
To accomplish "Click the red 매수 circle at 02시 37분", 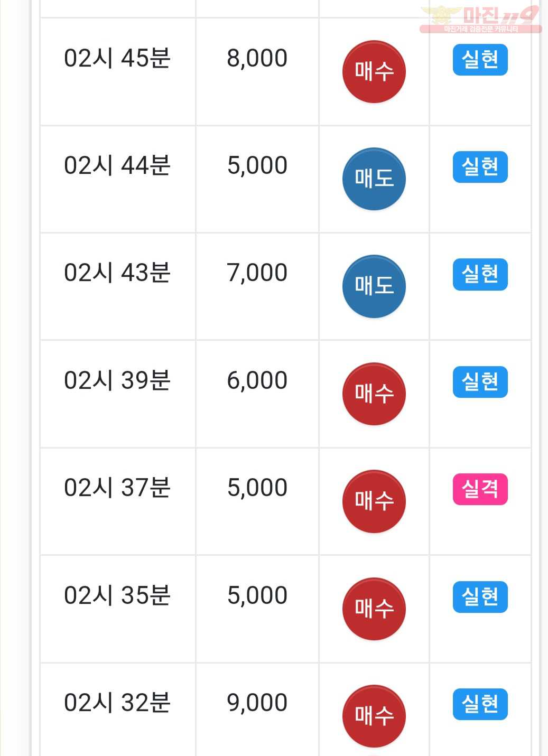I will [x=374, y=501].
